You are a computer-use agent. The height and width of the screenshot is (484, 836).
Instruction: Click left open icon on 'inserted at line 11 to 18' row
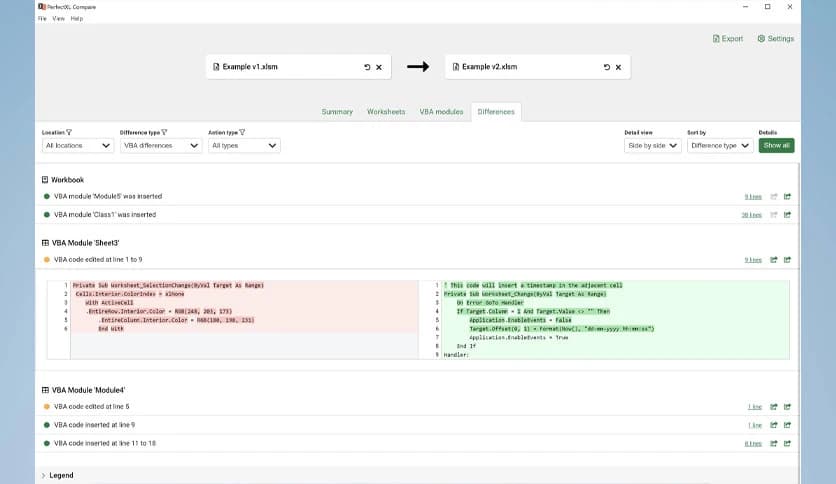pos(774,443)
